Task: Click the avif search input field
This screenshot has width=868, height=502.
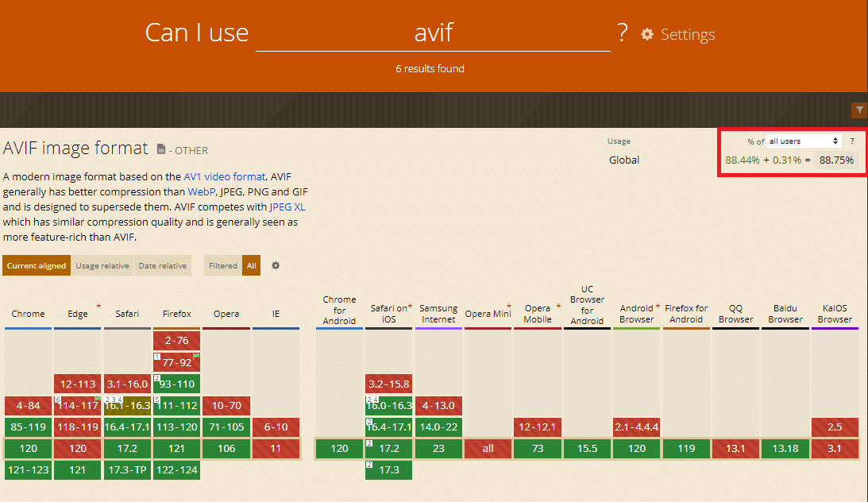Action: (x=433, y=30)
